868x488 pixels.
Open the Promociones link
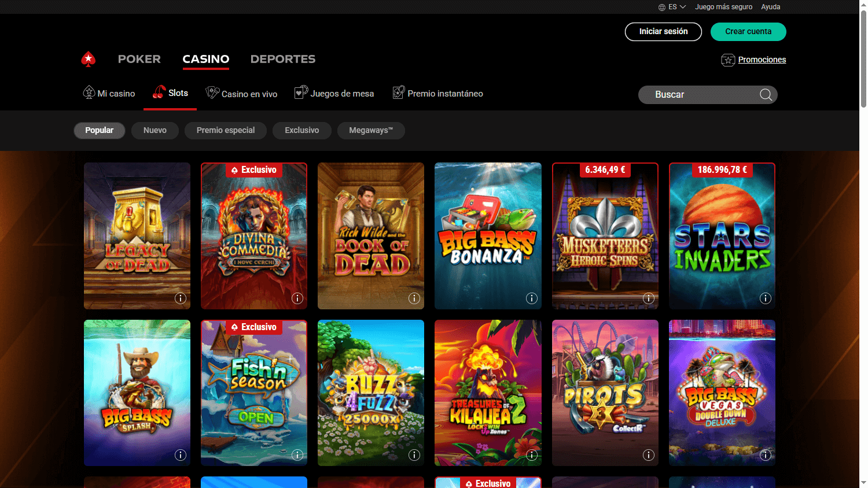coord(762,60)
